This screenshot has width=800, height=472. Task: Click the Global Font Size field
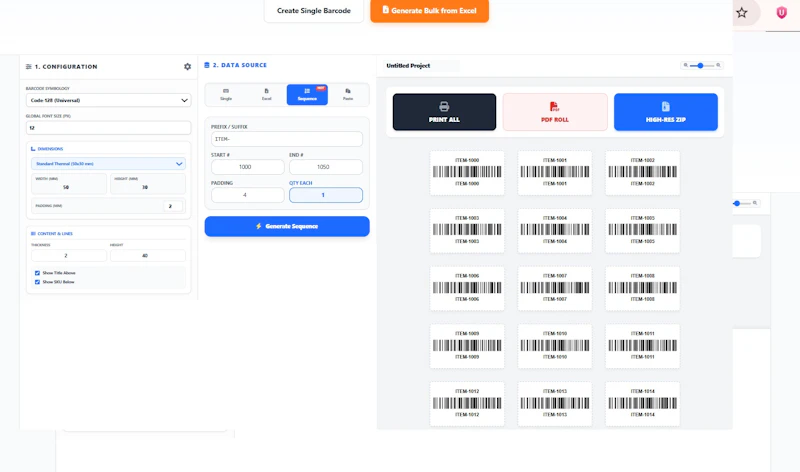click(x=109, y=128)
